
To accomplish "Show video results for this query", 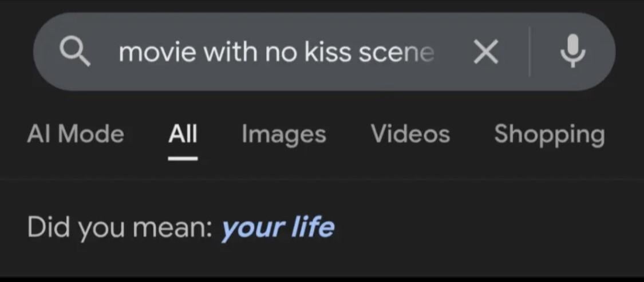I will tap(410, 134).
